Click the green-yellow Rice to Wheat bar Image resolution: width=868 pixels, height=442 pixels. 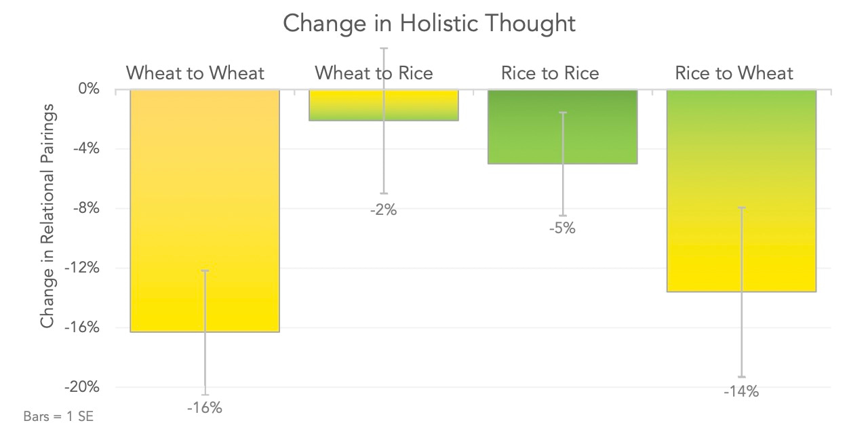tap(705, 190)
